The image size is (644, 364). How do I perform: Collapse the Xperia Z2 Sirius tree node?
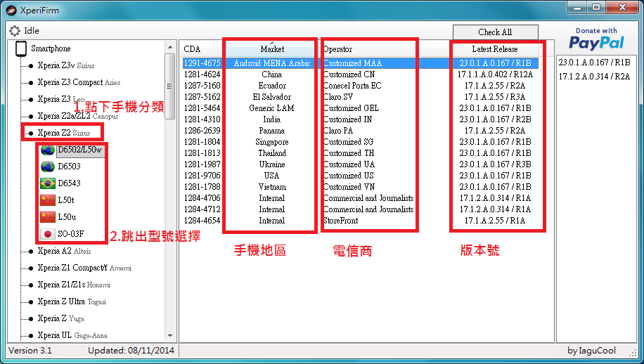click(x=64, y=133)
